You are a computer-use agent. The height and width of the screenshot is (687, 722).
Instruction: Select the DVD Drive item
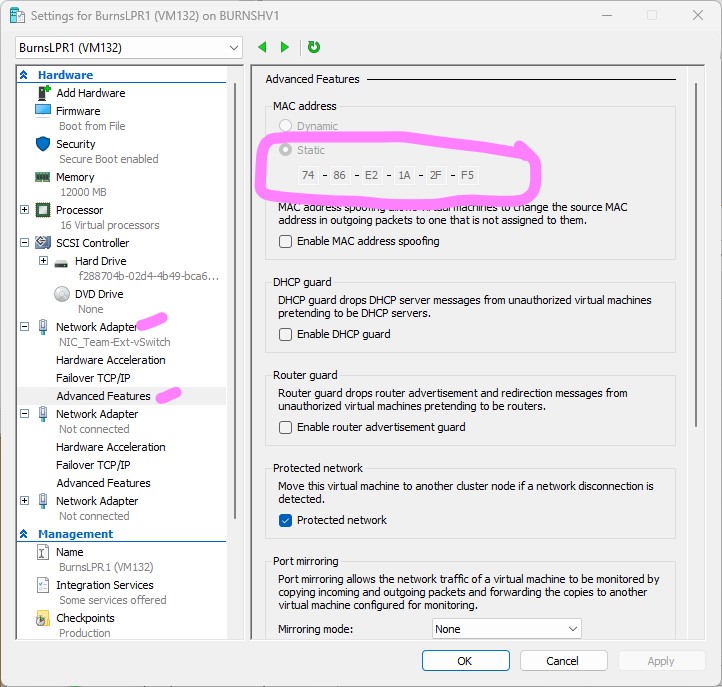click(99, 294)
